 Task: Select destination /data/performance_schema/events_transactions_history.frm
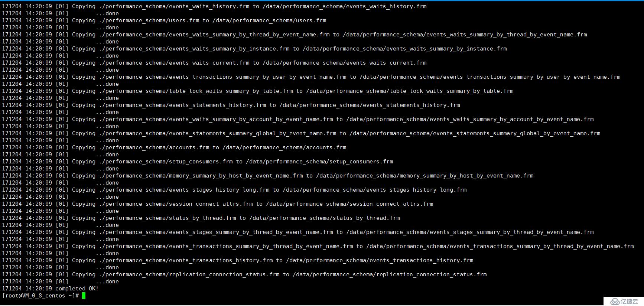380,260
